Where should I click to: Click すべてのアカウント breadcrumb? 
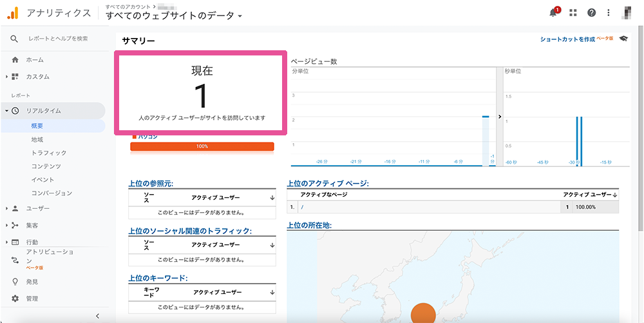(128, 7)
